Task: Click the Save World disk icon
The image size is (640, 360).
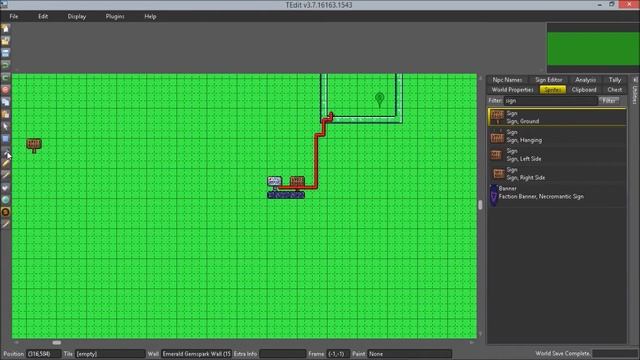Action: tap(6, 53)
